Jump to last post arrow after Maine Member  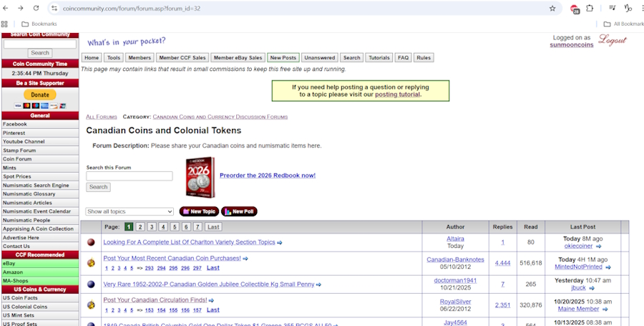point(605,309)
